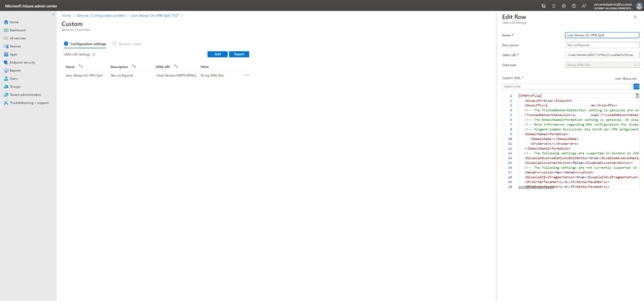Go to Devices in the sidebar
644x301 pixels.
15,47
